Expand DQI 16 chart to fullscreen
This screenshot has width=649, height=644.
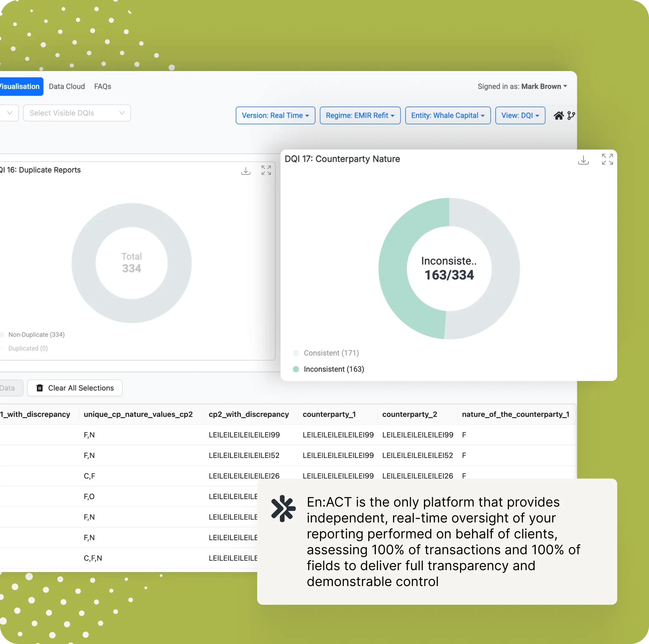266,170
